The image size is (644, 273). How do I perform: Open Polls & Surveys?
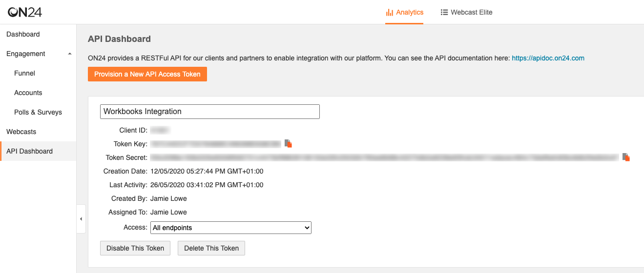pos(38,112)
